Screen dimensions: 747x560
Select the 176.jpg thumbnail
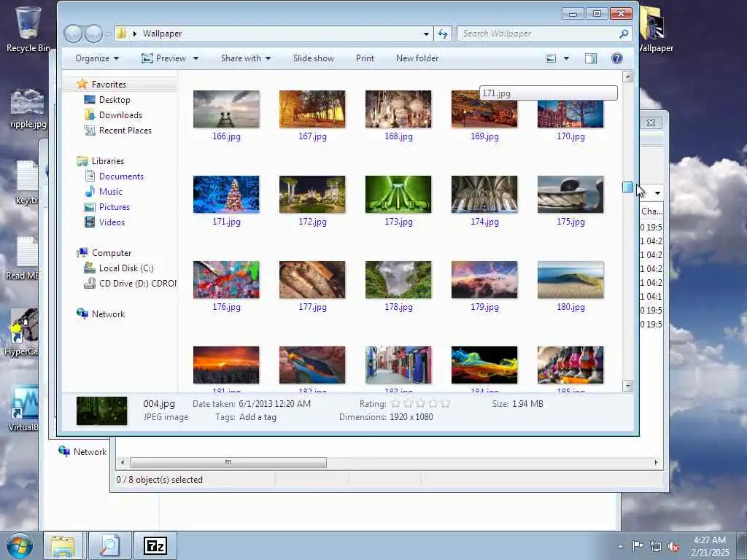point(226,279)
